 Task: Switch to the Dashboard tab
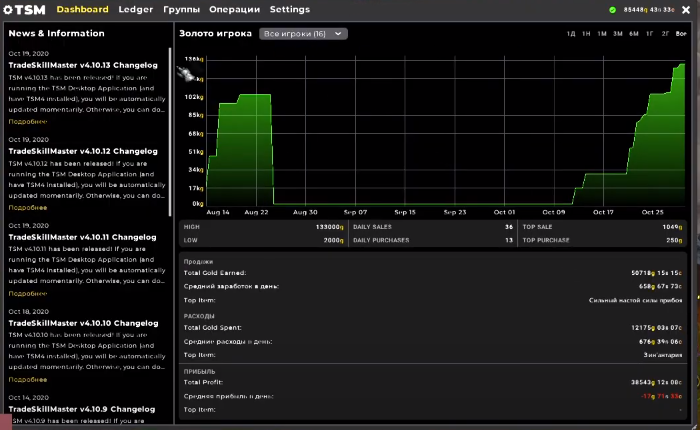[x=83, y=9]
